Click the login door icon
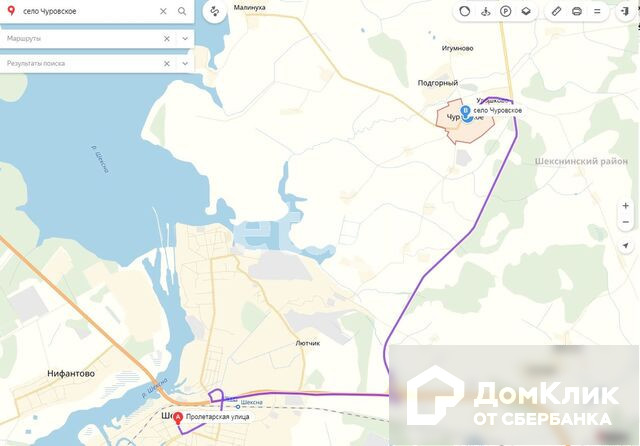Viewport: 640px width, 446px height. (x=625, y=11)
